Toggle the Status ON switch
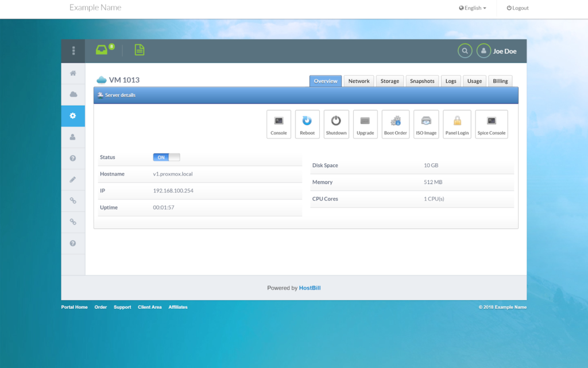This screenshot has width=588, height=368. pyautogui.click(x=167, y=158)
